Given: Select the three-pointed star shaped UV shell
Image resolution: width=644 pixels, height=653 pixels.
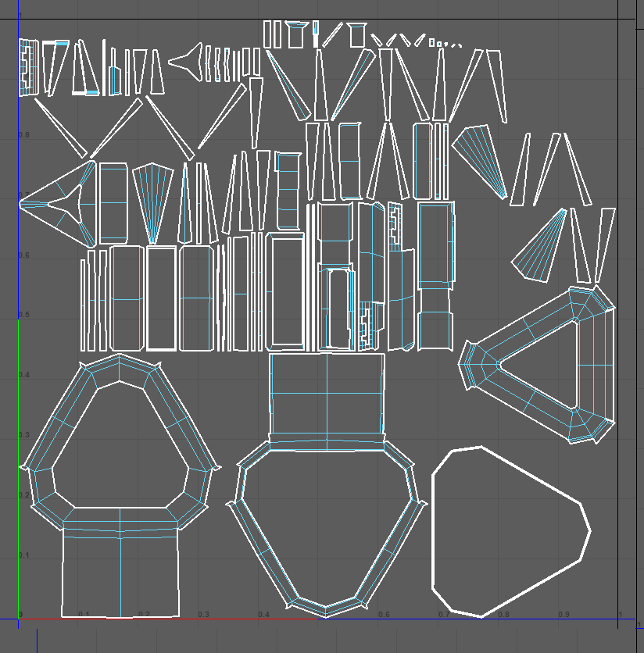Looking at the screenshot, I should 56,203.
